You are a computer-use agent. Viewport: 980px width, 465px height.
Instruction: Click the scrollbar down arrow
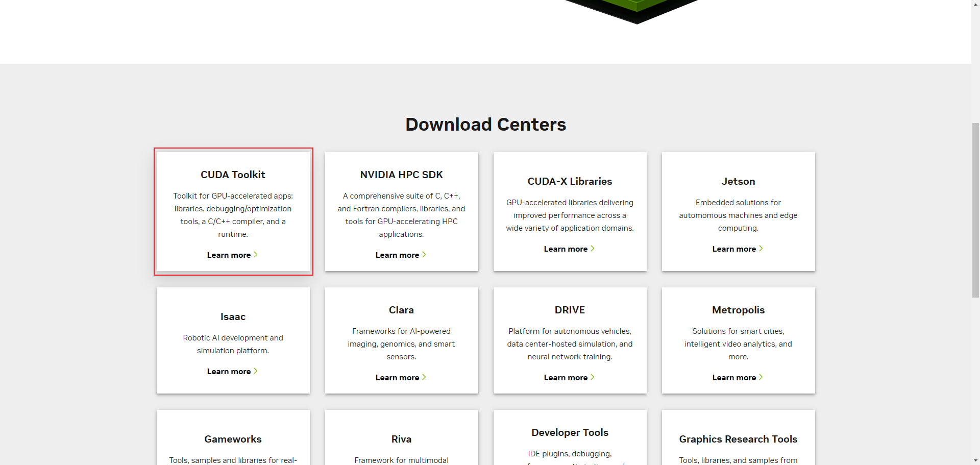click(x=975, y=460)
